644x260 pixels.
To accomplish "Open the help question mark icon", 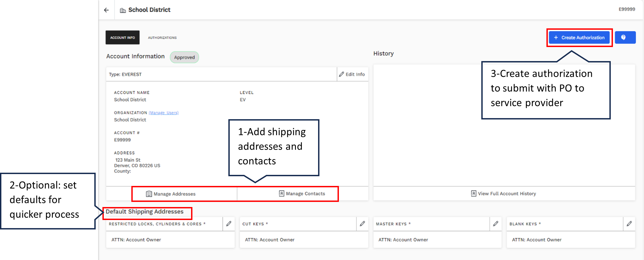I will (x=625, y=37).
